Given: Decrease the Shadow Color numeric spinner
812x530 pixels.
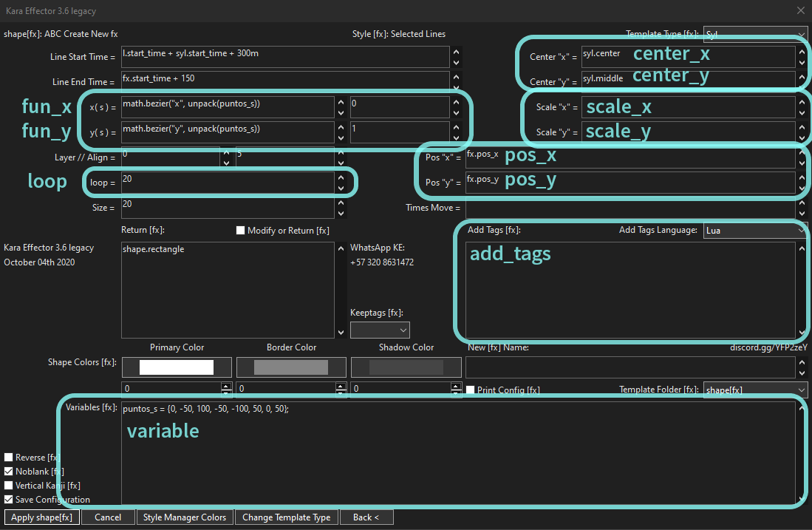Looking at the screenshot, I should 456,392.
